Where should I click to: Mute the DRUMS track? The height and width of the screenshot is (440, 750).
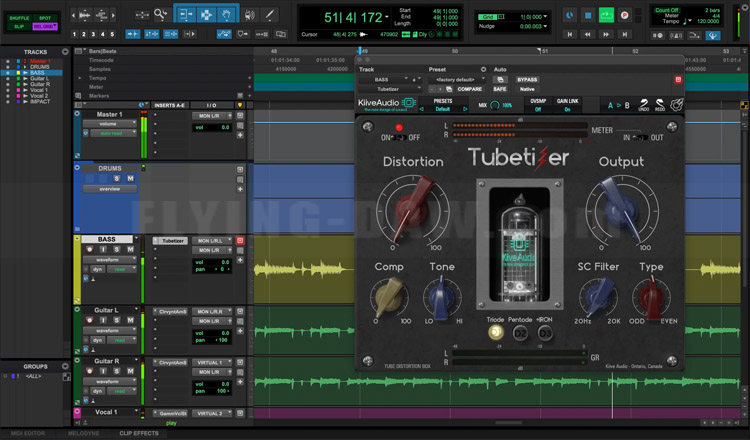130,178
